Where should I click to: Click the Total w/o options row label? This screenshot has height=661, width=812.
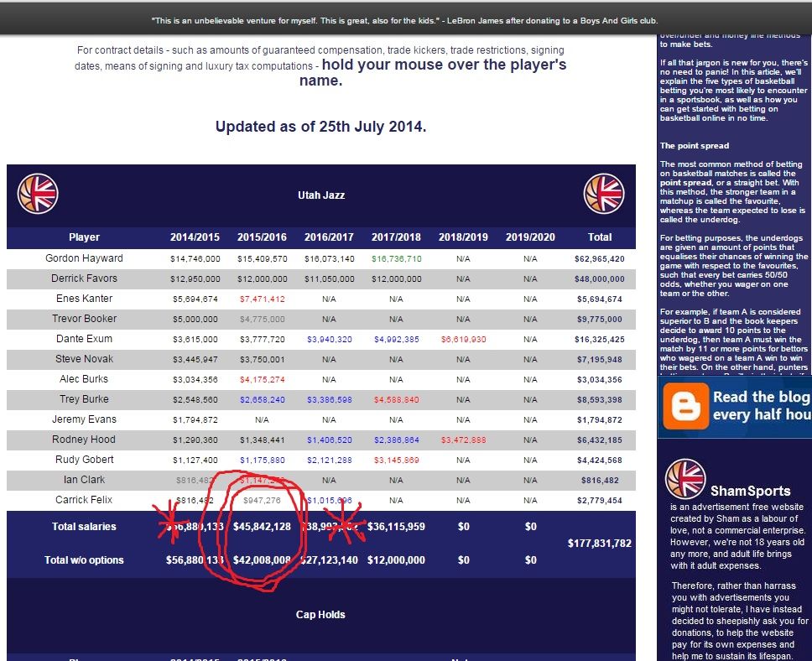(84, 560)
